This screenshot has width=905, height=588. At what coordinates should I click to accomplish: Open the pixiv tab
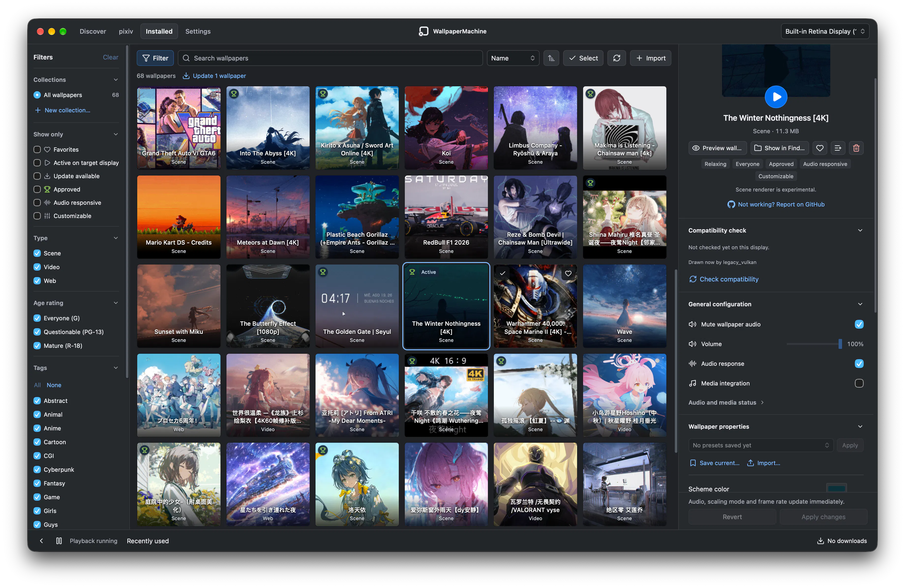pos(126,31)
